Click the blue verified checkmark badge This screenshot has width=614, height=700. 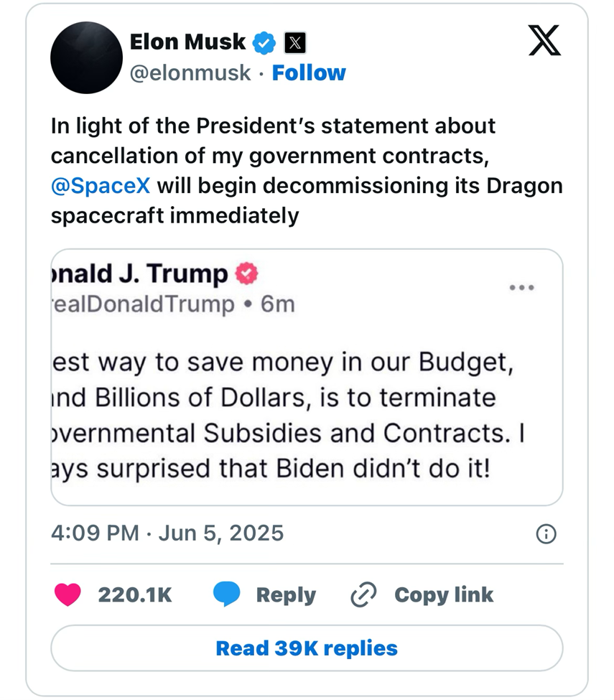pyautogui.click(x=264, y=43)
